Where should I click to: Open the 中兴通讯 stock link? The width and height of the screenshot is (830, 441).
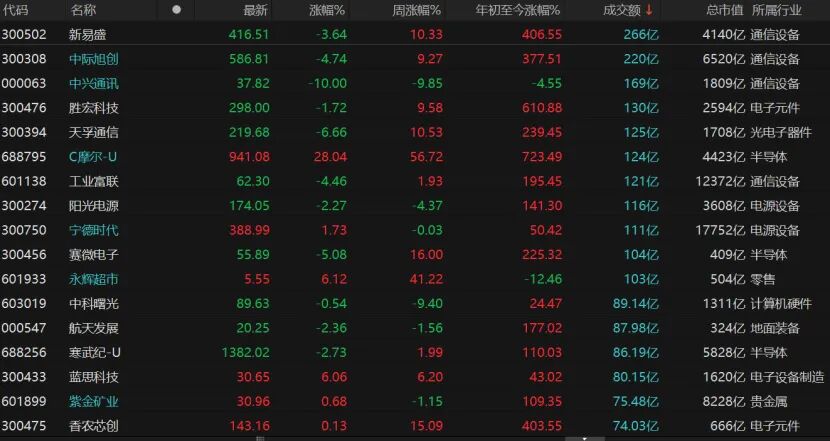(94, 84)
